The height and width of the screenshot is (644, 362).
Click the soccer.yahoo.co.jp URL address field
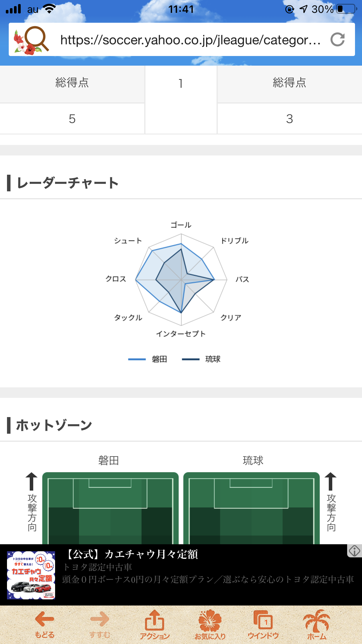click(190, 40)
